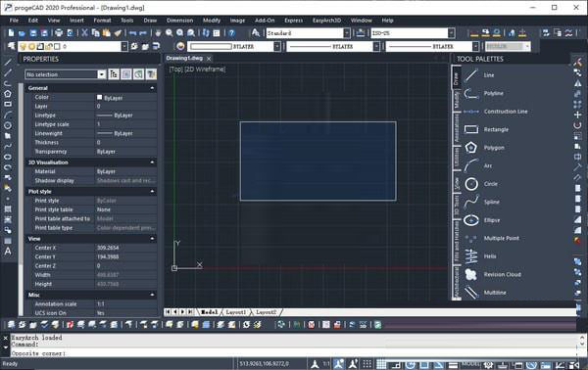
Task: Open the Dimension menu
Action: tap(180, 21)
